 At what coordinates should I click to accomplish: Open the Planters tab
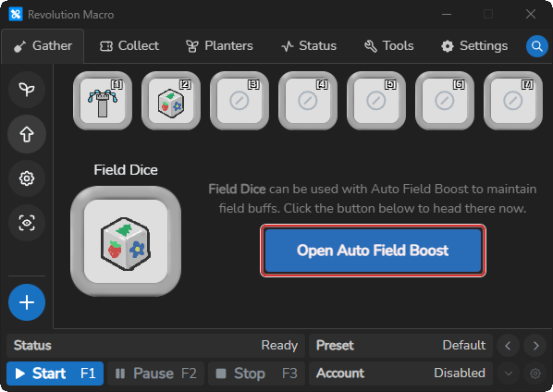(219, 46)
